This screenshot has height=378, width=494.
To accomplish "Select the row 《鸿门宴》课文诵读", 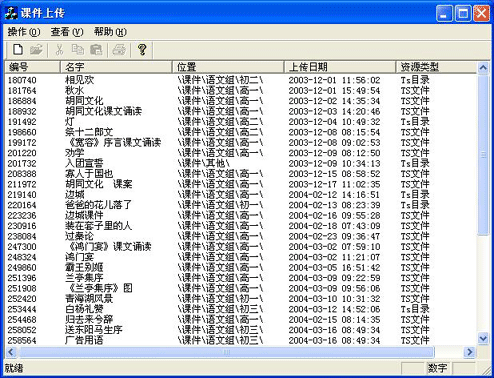I will coord(241,247).
